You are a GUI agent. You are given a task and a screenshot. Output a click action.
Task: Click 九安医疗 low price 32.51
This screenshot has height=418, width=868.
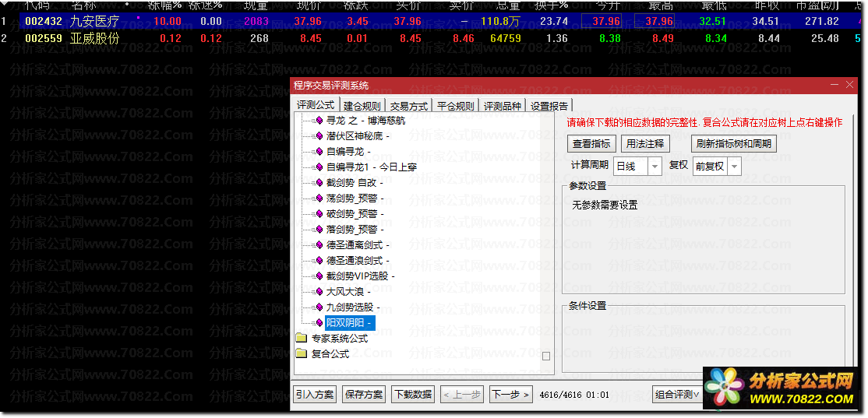[712, 22]
